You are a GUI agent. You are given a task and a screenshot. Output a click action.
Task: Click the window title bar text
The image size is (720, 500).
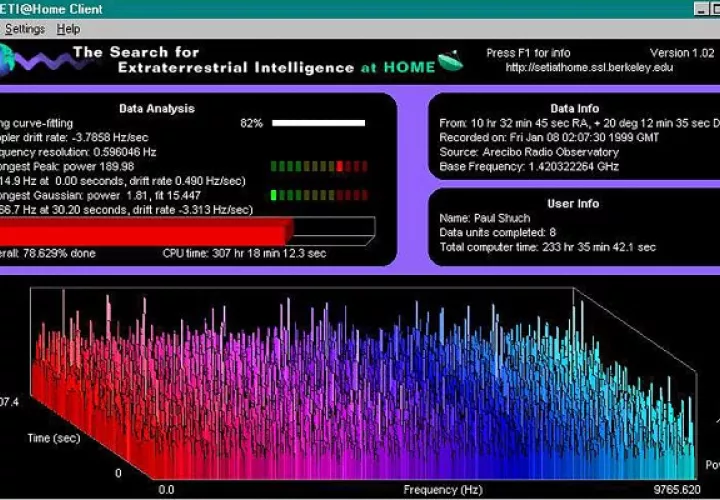coord(51,9)
